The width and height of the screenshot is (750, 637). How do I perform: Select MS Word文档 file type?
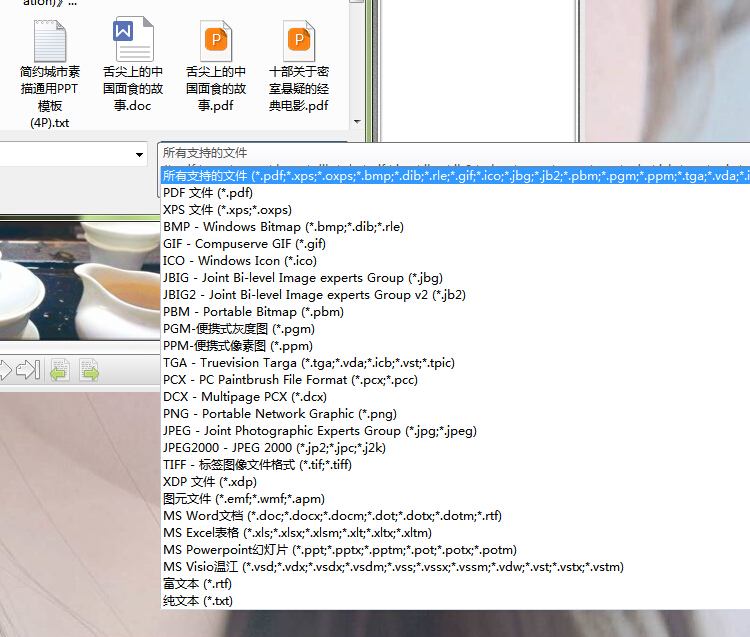[x=455, y=516]
